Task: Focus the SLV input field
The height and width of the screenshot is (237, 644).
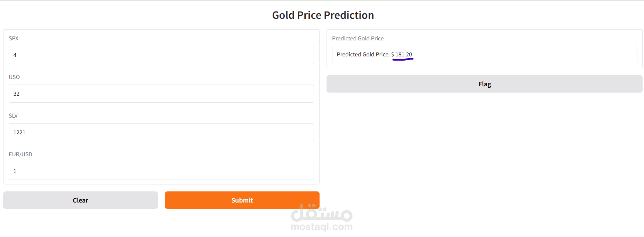Action: pos(161,132)
